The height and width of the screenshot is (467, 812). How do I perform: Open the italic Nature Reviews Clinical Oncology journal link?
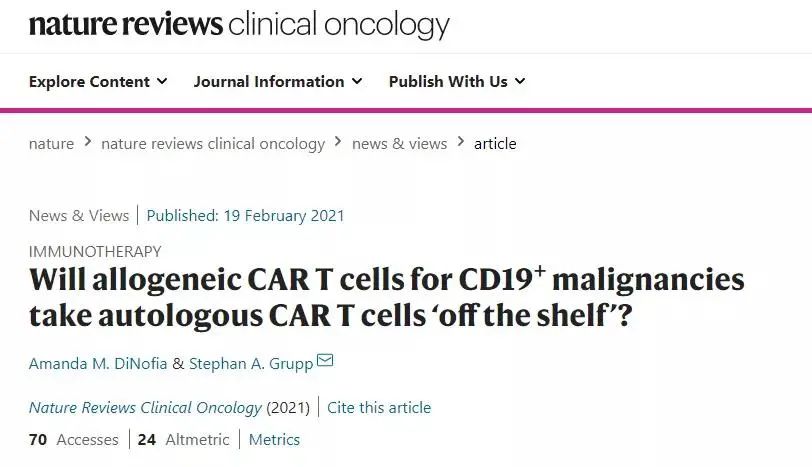click(x=145, y=407)
